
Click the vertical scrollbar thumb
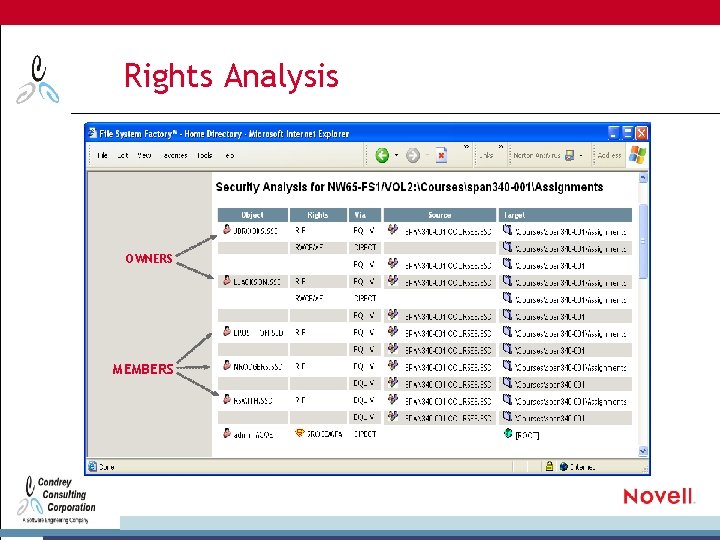pos(643,242)
